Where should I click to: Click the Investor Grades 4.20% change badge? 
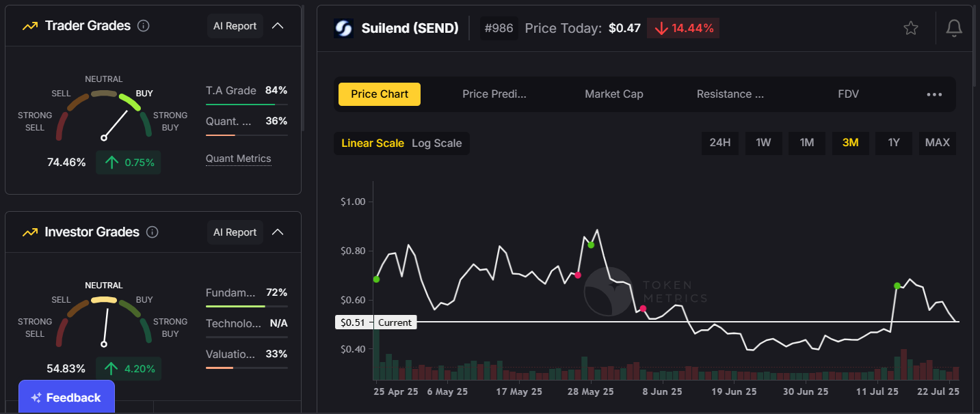pyautogui.click(x=129, y=369)
